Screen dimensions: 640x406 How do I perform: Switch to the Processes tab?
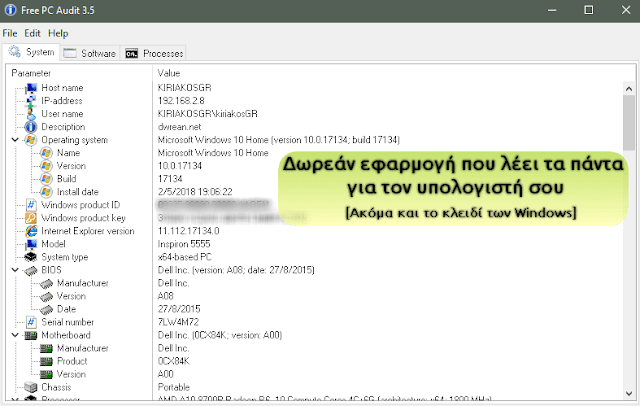154,53
